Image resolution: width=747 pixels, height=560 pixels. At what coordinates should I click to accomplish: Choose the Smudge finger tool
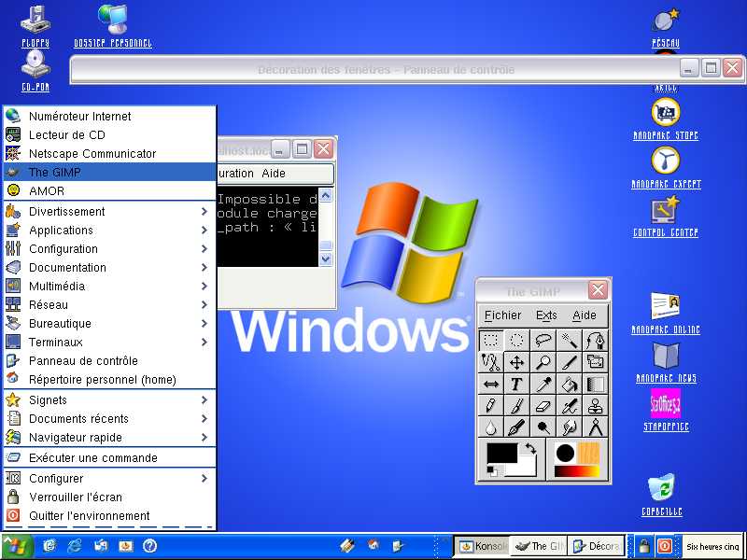570,427
